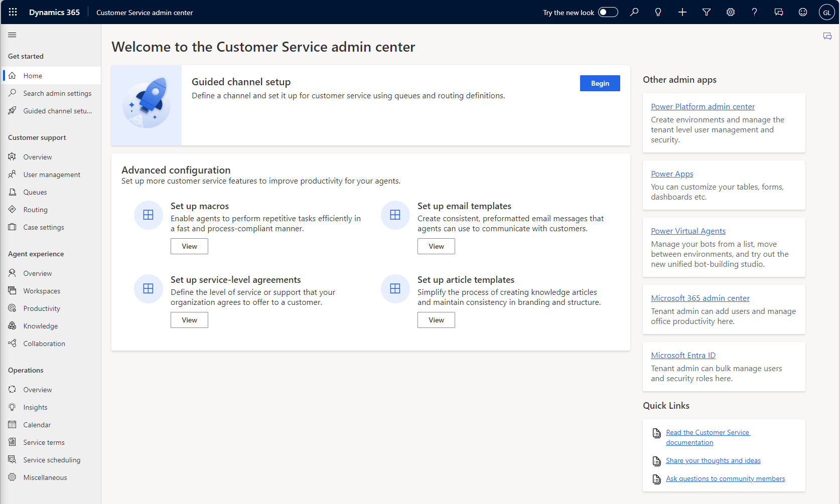Click View under Set up macros
Viewport: 840px width, 504px height.
[189, 246]
